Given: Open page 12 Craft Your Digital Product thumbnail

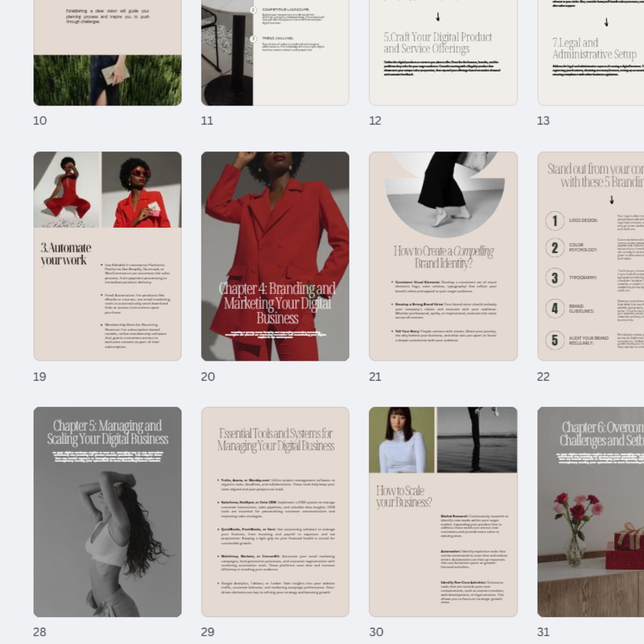Looking at the screenshot, I should coord(443,52).
